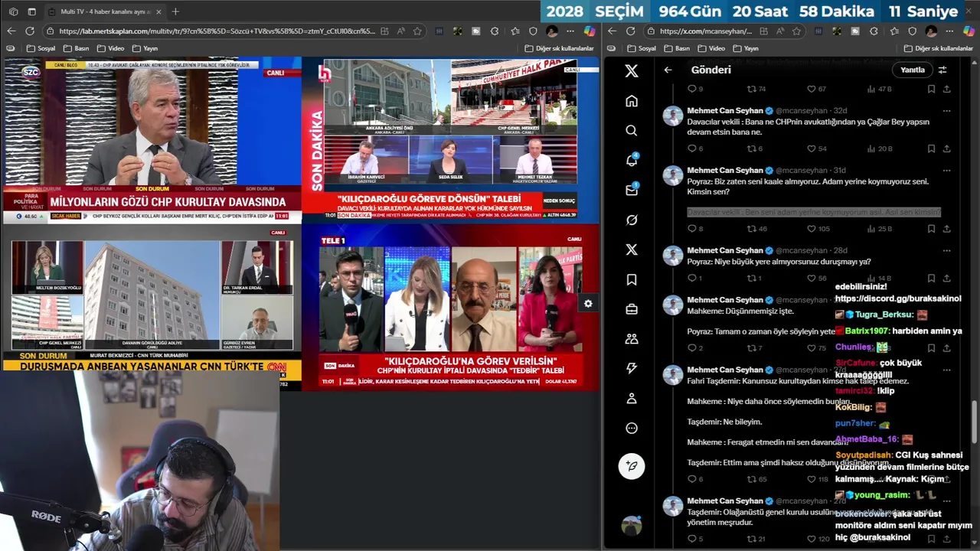Open more menu on 28d Niye büyük tweet
Image resolution: width=980 pixels, height=551 pixels.
click(947, 250)
